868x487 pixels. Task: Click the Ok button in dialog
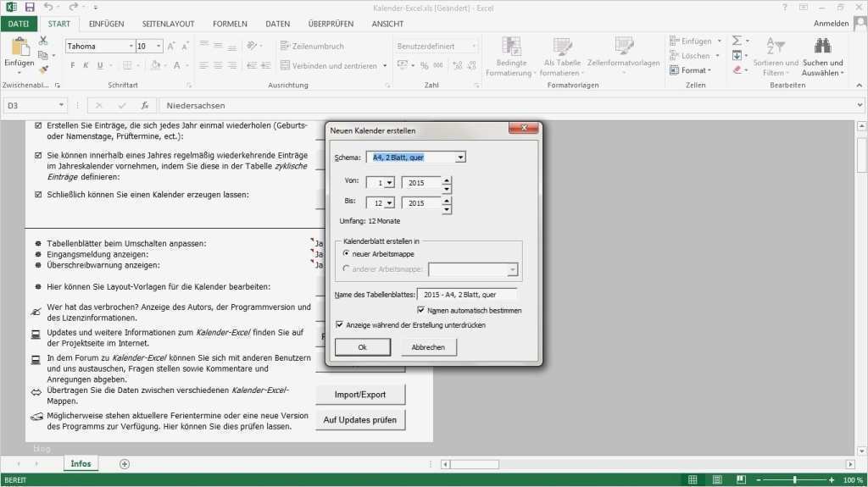(363, 347)
